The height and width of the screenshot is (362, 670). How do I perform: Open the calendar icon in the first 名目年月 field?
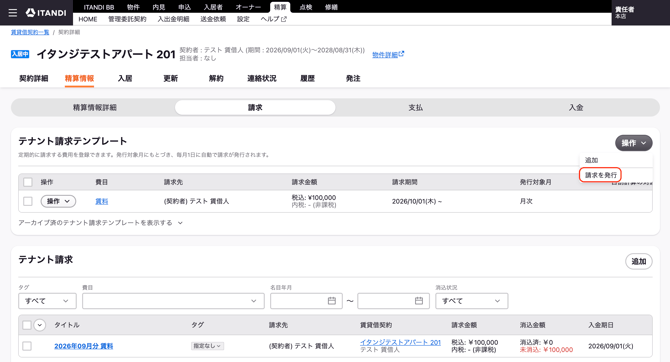click(332, 301)
